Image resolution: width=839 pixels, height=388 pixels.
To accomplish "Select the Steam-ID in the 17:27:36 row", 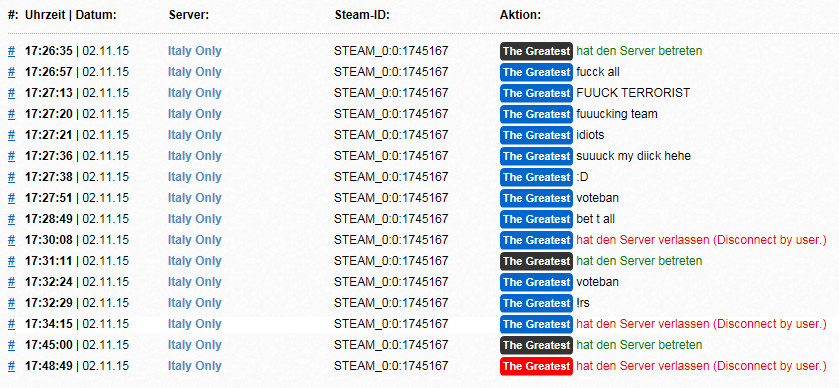I will [x=391, y=156].
